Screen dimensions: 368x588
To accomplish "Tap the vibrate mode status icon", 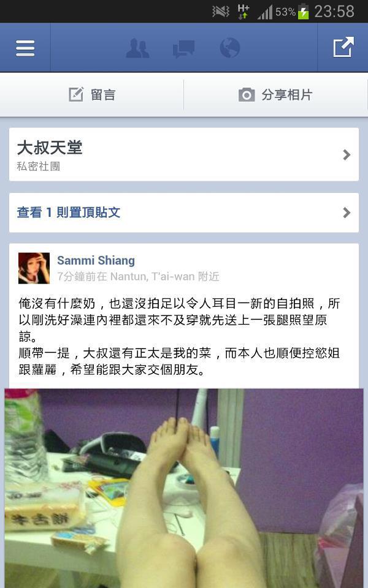I will (x=220, y=12).
